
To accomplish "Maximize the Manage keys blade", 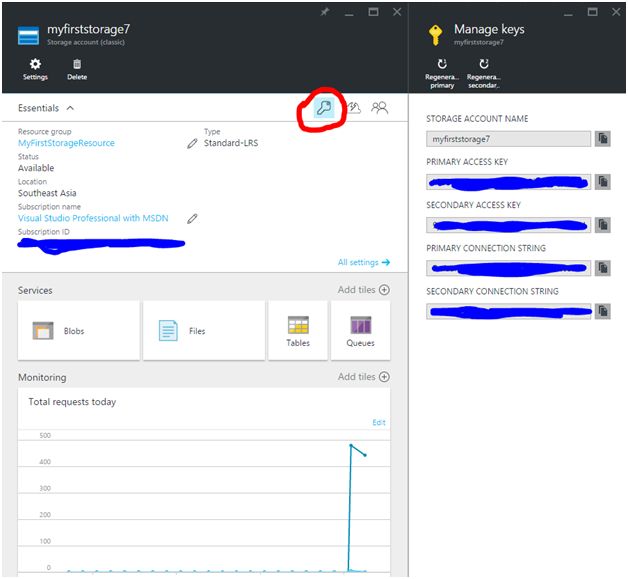I will (592, 12).
